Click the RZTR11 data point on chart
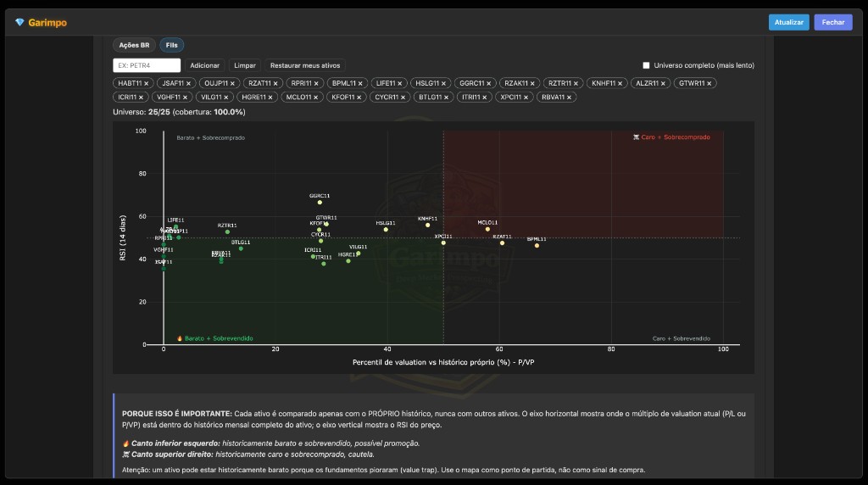868x485 pixels. tap(227, 232)
